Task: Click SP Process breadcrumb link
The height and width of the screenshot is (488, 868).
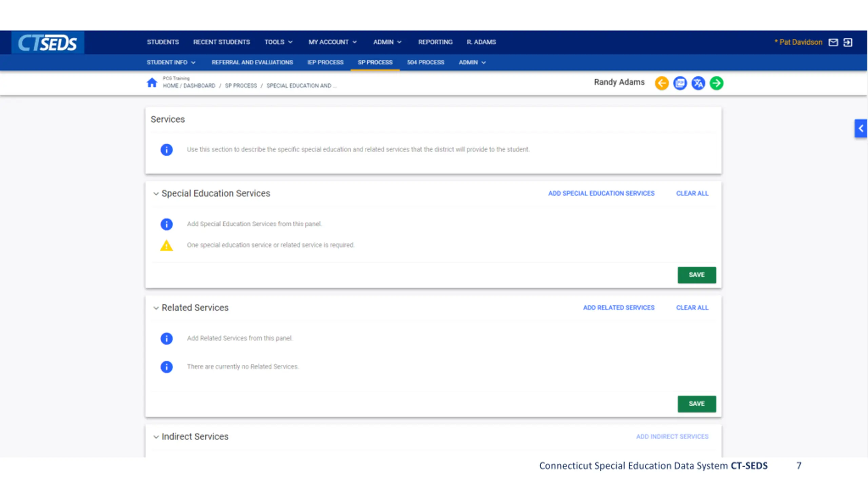Action: click(241, 86)
